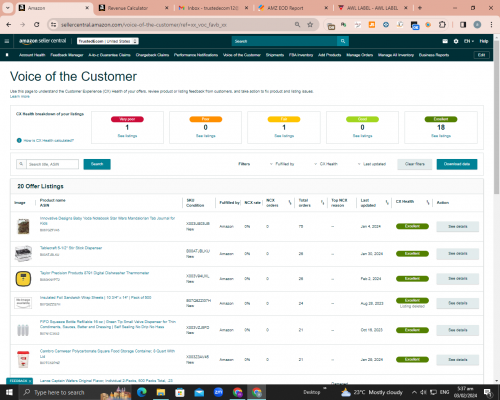The width and height of the screenshot is (500, 400).
Task: Click the Edit button in navigation bar
Action: [481, 55]
